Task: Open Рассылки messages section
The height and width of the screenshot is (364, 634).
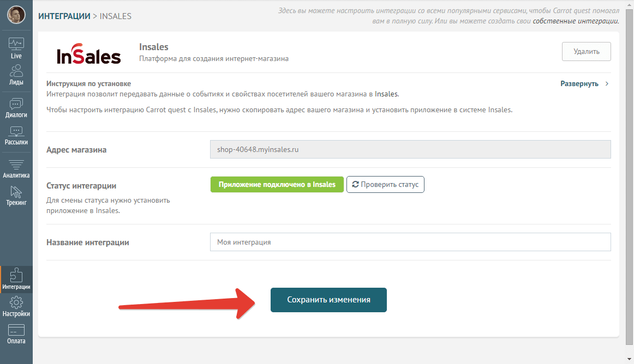Action: [x=16, y=136]
